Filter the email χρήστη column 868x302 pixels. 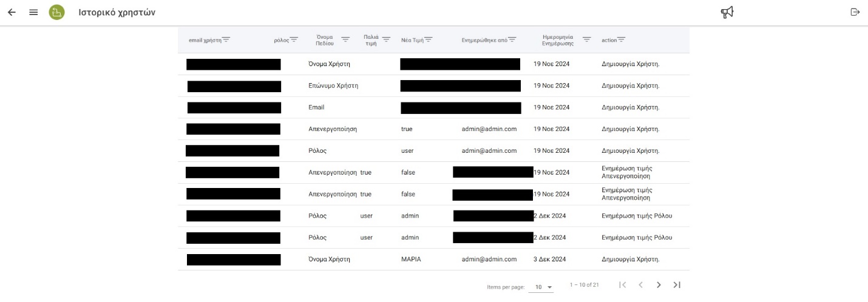[x=226, y=40]
